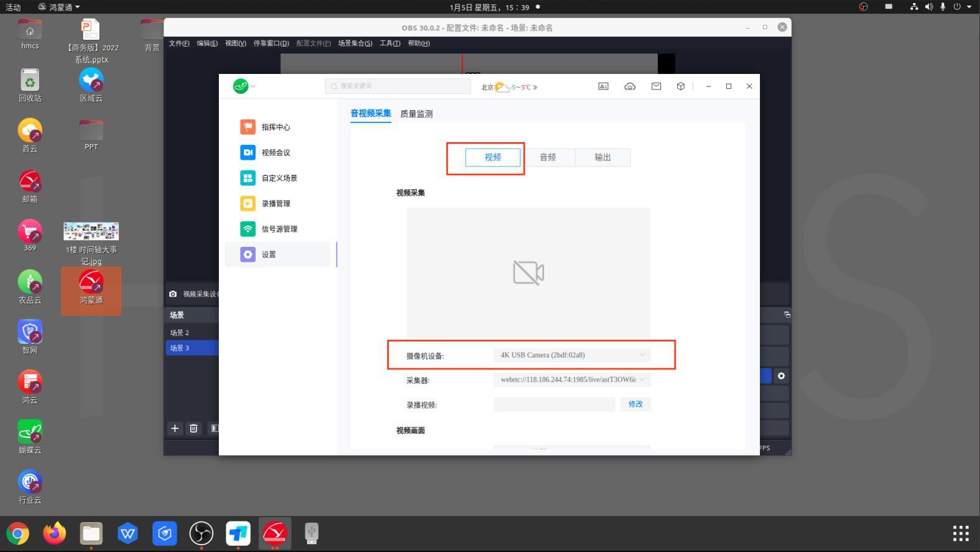Add a new scene in OBS
Screen dimensions: 980x552
click(175, 428)
